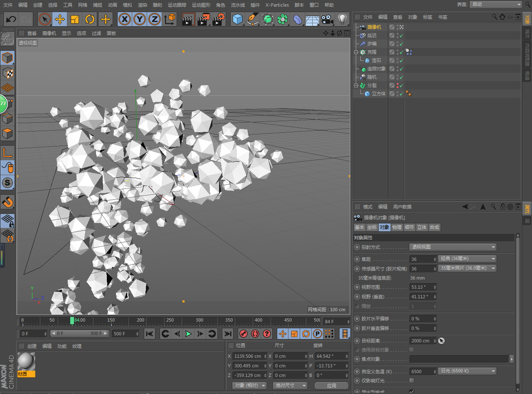Click the Camera object toolbar icon
The height and width of the screenshot is (394, 532).
[x=328, y=19]
